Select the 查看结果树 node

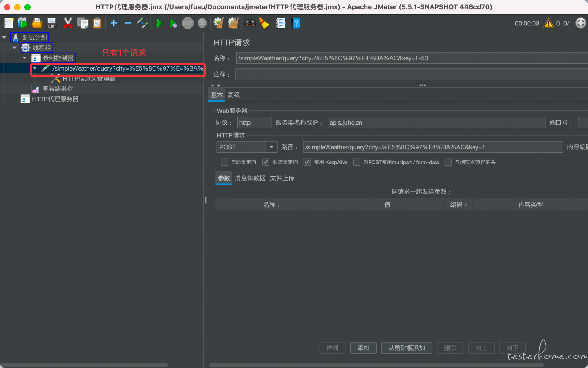tap(52, 89)
